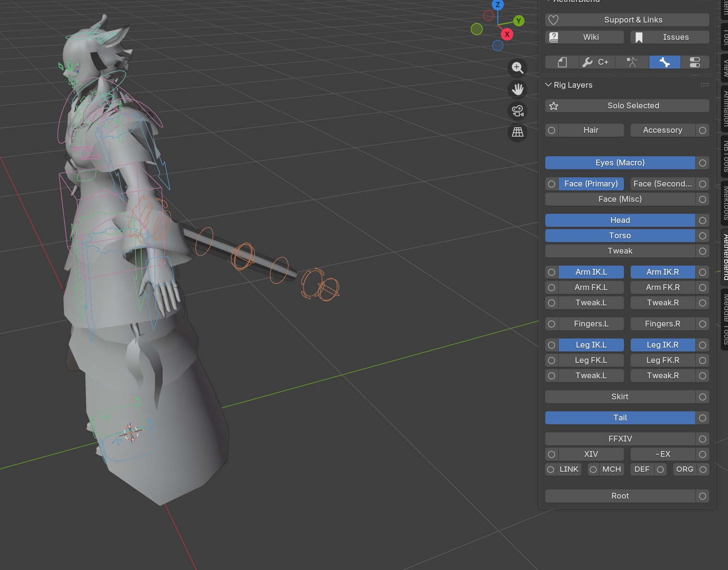
Task: Show the Root rig layer
Action: tap(620, 496)
